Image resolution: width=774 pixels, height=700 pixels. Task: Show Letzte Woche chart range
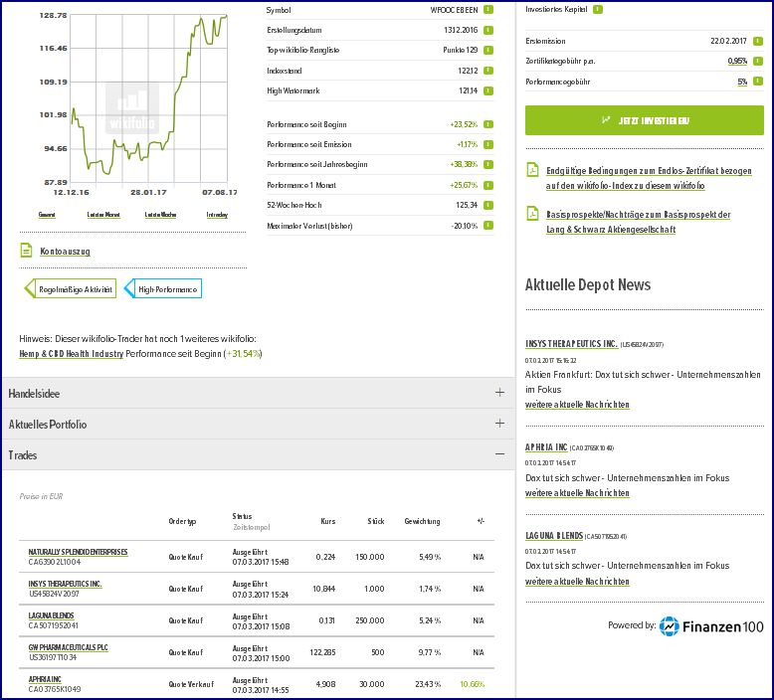tap(160, 214)
